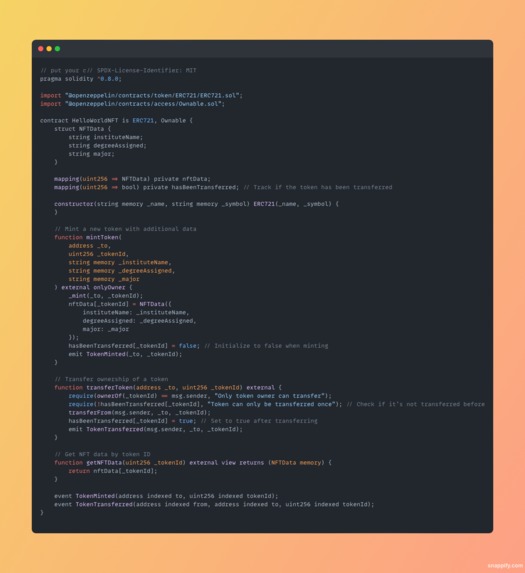525x573 pixels.
Task: Select the 'uint256 _tokenId,' parameter line
Action: pyautogui.click(x=98, y=254)
